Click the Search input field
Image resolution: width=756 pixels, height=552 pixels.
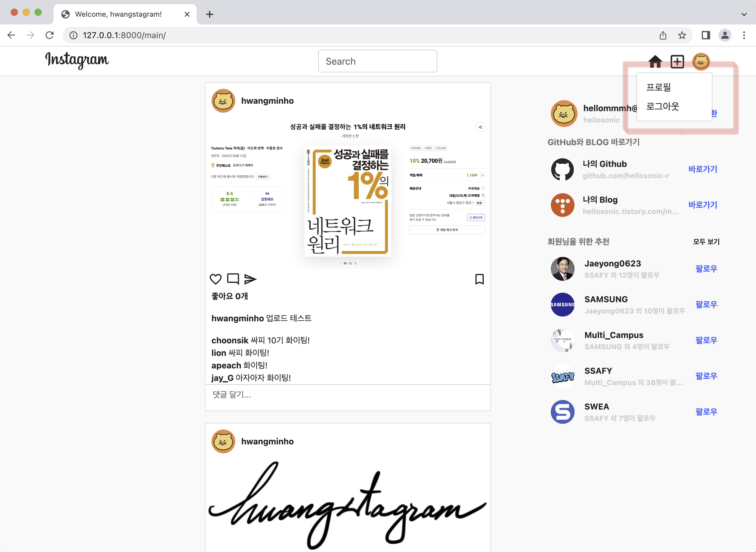click(x=377, y=61)
